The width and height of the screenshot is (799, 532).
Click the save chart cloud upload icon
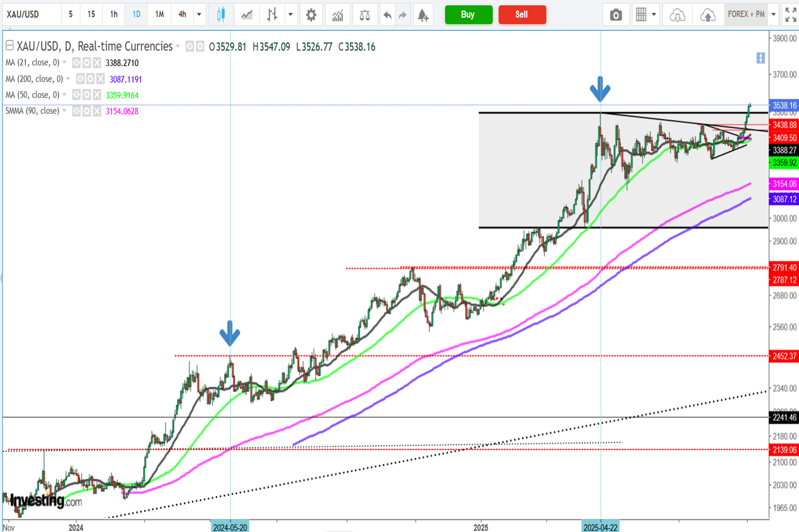[708, 15]
